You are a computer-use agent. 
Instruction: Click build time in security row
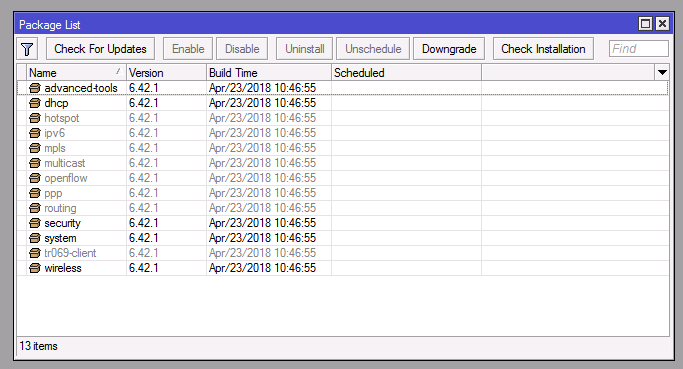click(262, 223)
